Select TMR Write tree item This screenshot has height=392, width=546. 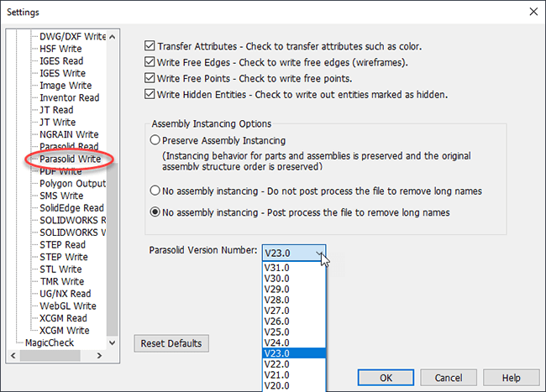point(62,281)
